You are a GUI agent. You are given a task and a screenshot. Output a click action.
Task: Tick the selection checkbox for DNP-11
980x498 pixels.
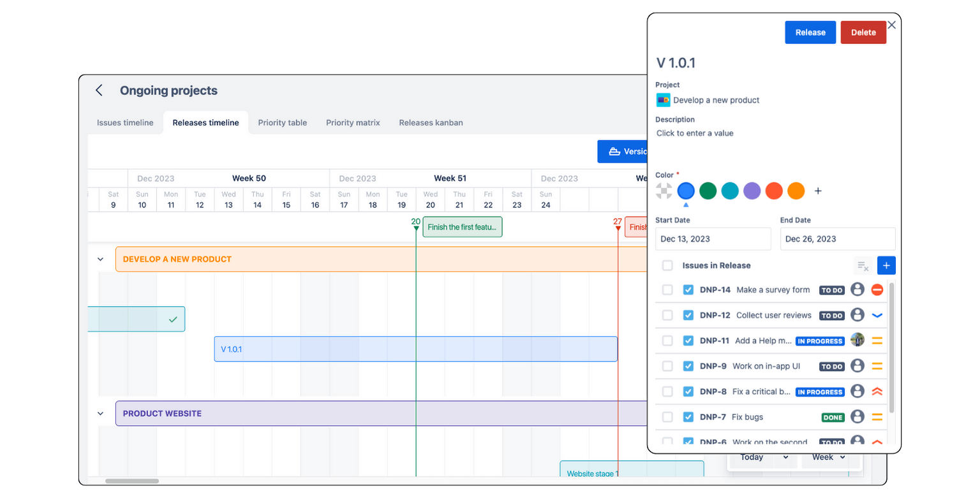[667, 341]
